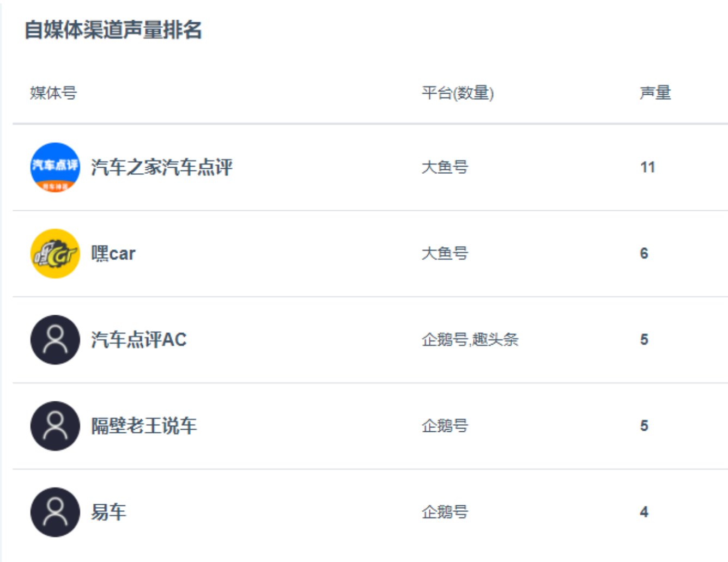Click the 汽车之家汽车点评 blue avatar icon
This screenshot has height=562, width=728.
coord(55,167)
